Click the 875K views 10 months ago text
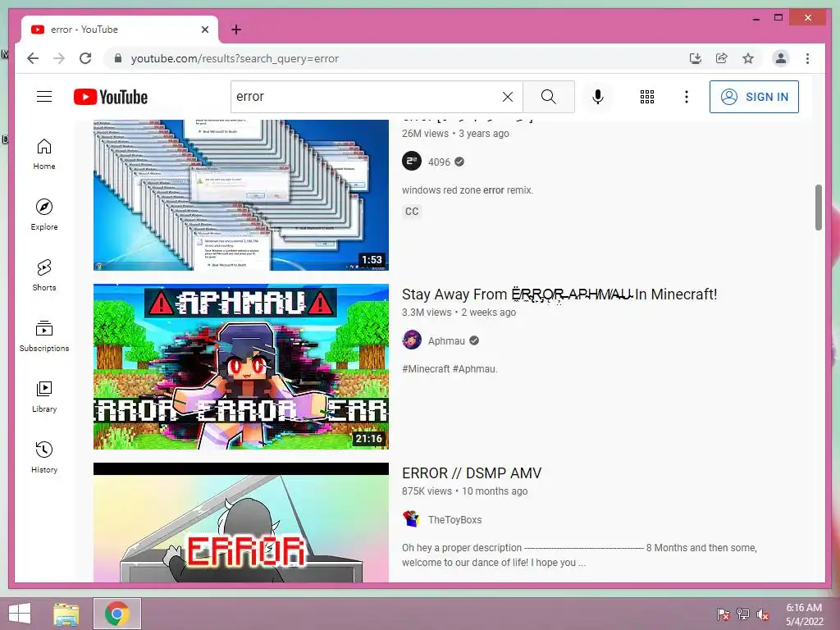Viewport: 840px width, 630px height. [x=464, y=491]
